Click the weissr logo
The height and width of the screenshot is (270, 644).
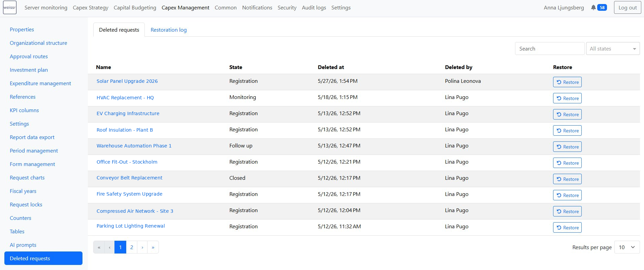10,7
